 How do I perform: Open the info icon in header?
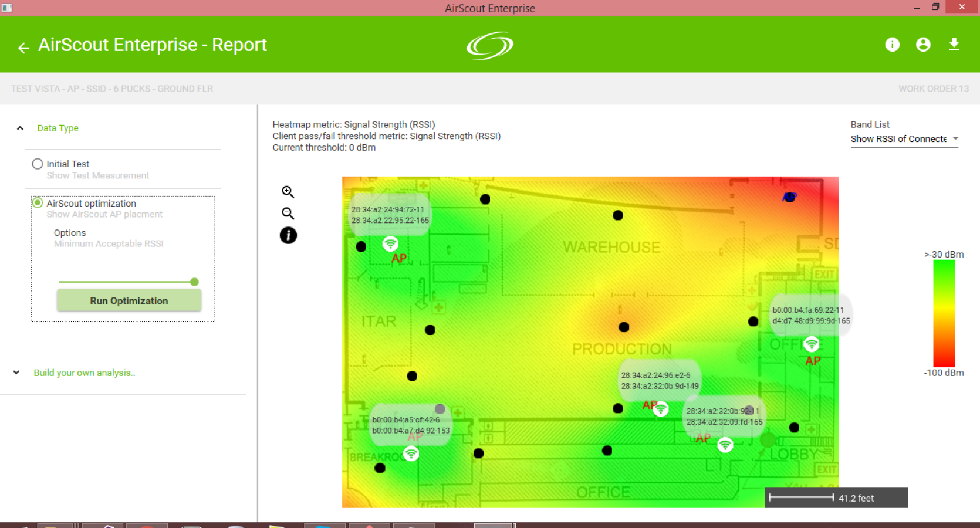coord(892,45)
